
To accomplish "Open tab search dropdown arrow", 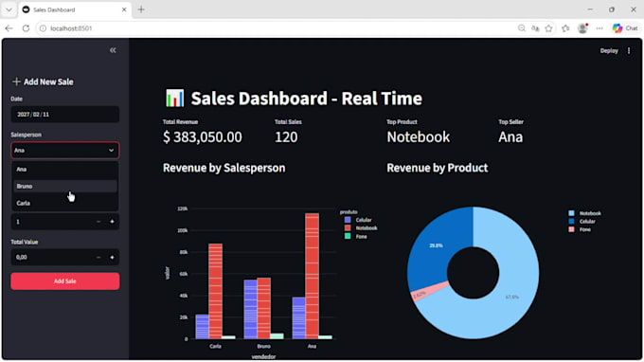I will pos(9,9).
